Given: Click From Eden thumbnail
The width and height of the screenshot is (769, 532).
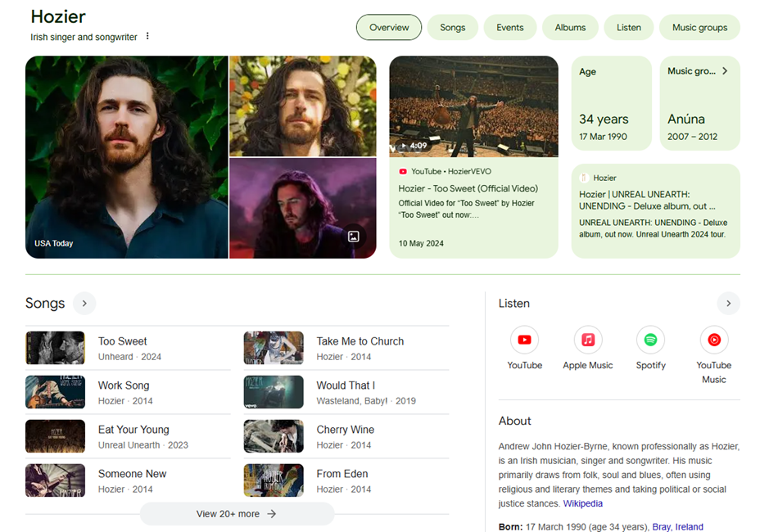Looking at the screenshot, I should click(x=274, y=480).
